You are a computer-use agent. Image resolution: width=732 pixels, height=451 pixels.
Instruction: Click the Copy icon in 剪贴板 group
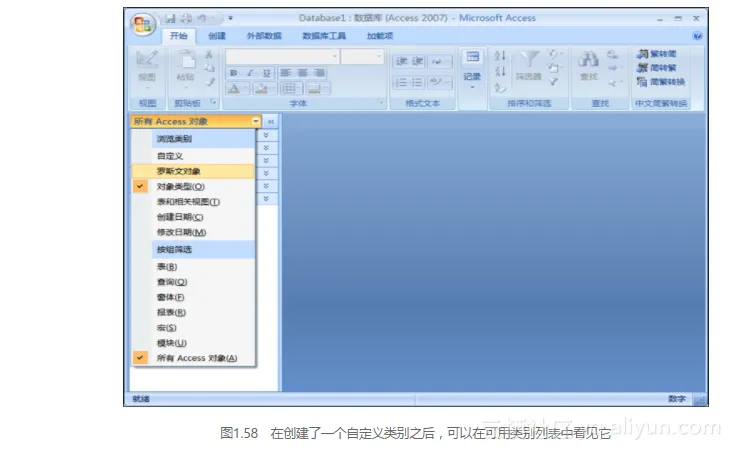209,69
